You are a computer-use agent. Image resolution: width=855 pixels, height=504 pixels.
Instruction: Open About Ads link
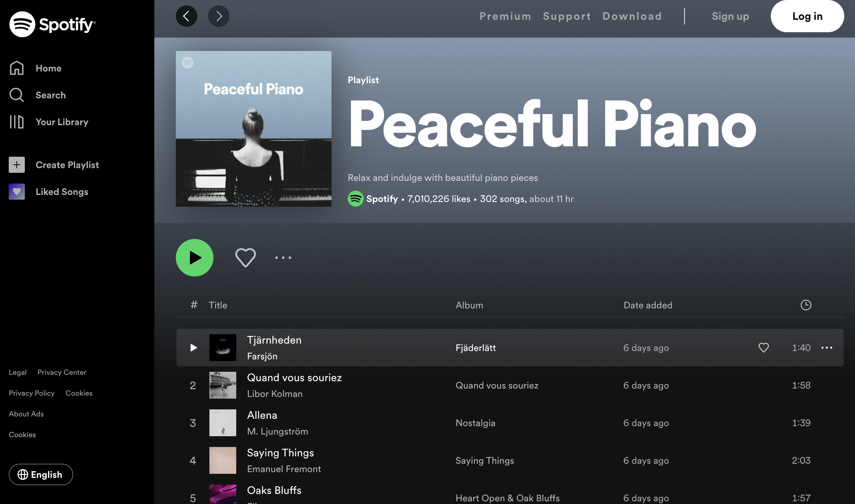click(x=26, y=414)
